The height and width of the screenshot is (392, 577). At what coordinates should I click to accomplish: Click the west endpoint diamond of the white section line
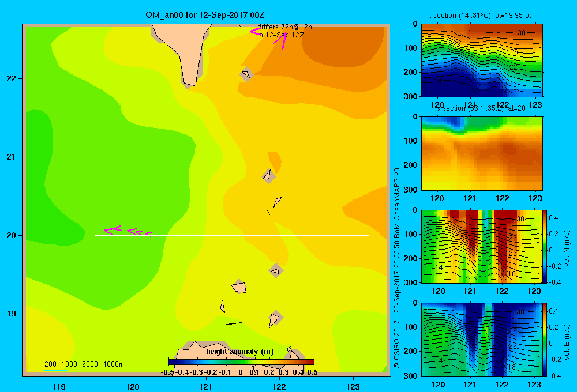coord(96,235)
